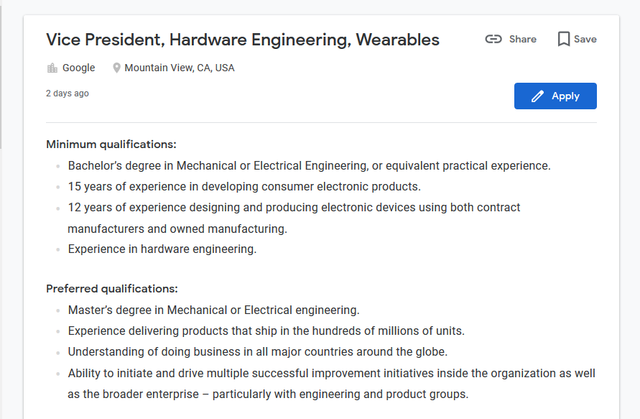Click the Mountain View, CA, USA location
This screenshot has width=640, height=419.
click(179, 68)
